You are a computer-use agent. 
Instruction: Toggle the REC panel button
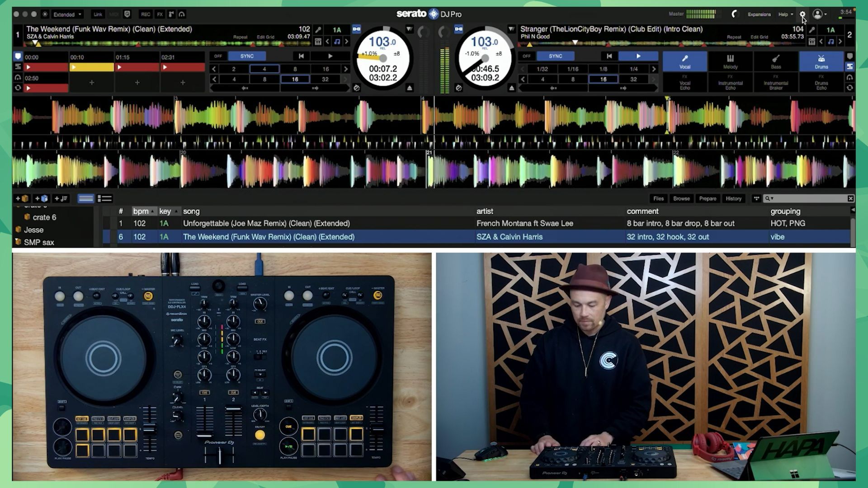pyautogui.click(x=145, y=14)
